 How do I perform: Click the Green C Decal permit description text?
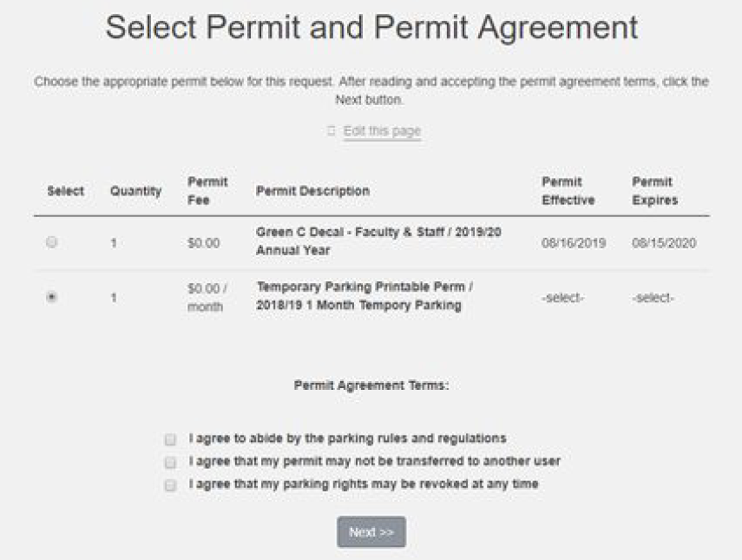click(x=378, y=241)
